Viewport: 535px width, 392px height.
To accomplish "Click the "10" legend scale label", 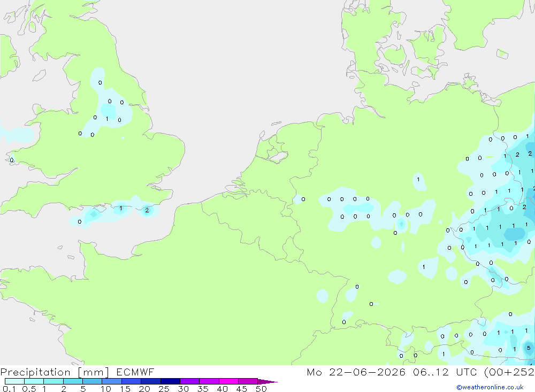I will tap(106, 389).
